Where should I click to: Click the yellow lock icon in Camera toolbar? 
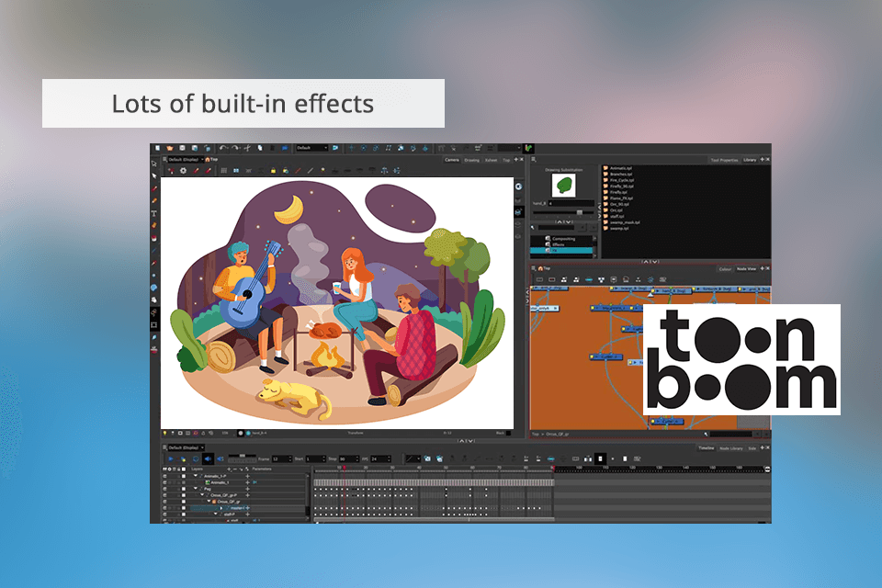coord(274,171)
